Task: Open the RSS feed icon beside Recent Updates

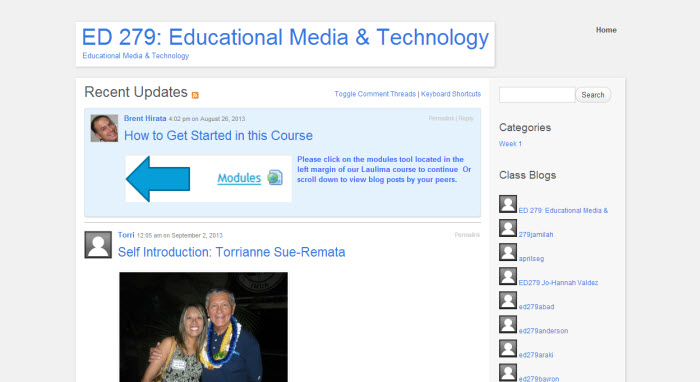Action: click(x=195, y=95)
